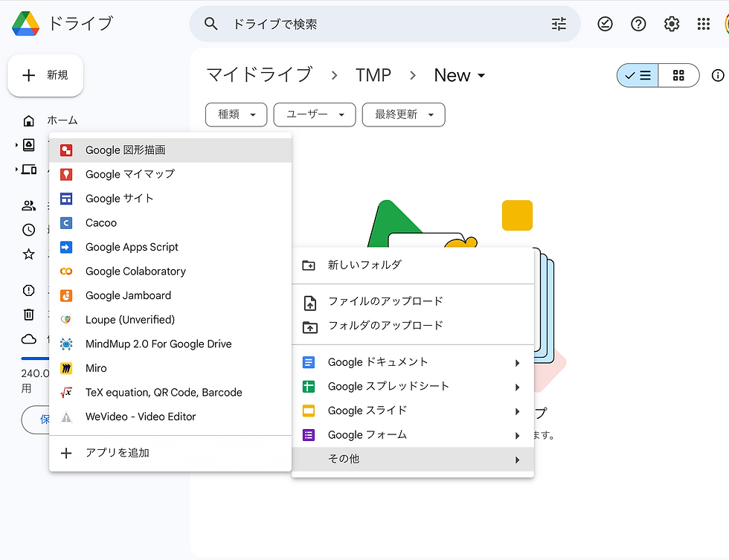Go to TMP breadcrumb folder

pyautogui.click(x=373, y=75)
